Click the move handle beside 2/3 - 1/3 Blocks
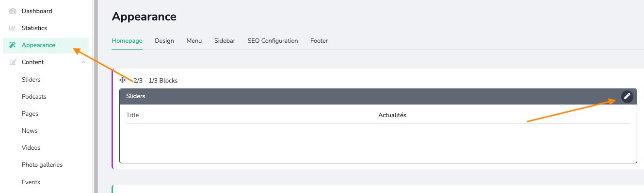This screenshot has height=193, width=644. 123,80
